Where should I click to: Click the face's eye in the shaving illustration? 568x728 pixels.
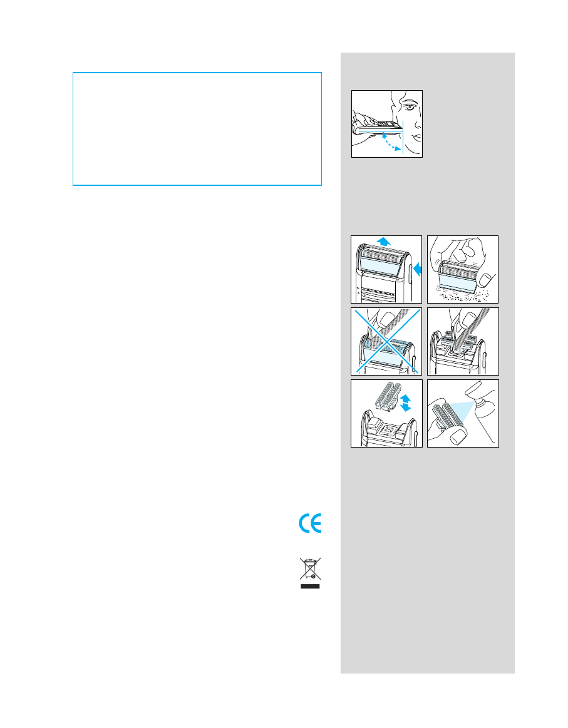click(x=409, y=107)
